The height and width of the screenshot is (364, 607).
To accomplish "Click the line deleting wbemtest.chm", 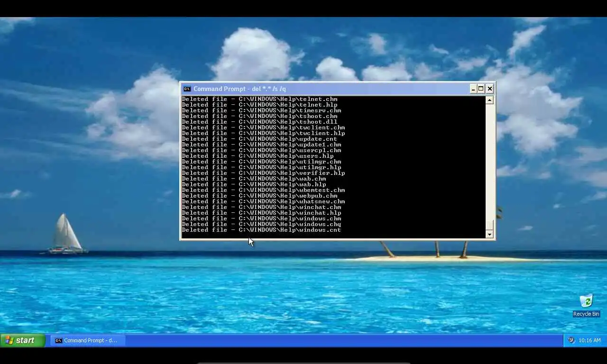I will (263, 190).
